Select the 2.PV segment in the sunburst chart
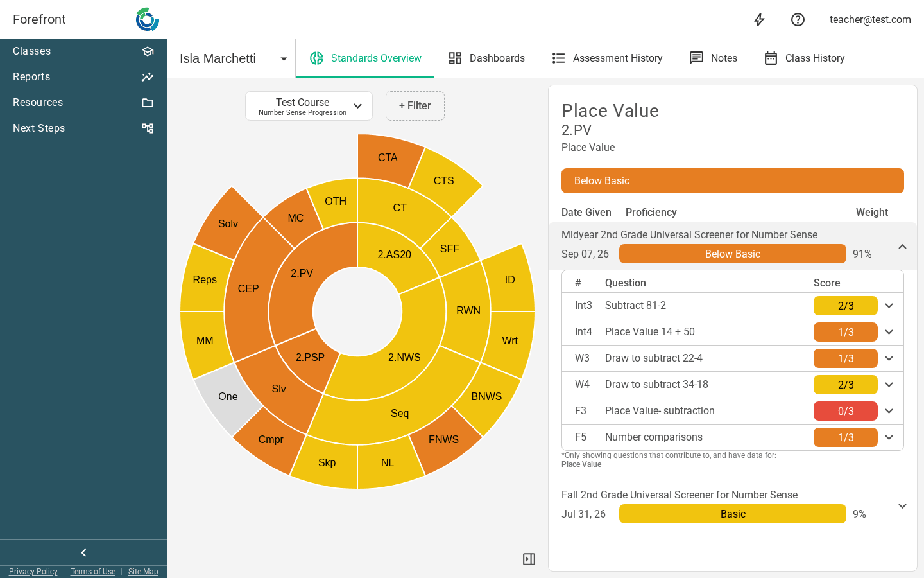This screenshot has width=924, height=578. (x=302, y=274)
